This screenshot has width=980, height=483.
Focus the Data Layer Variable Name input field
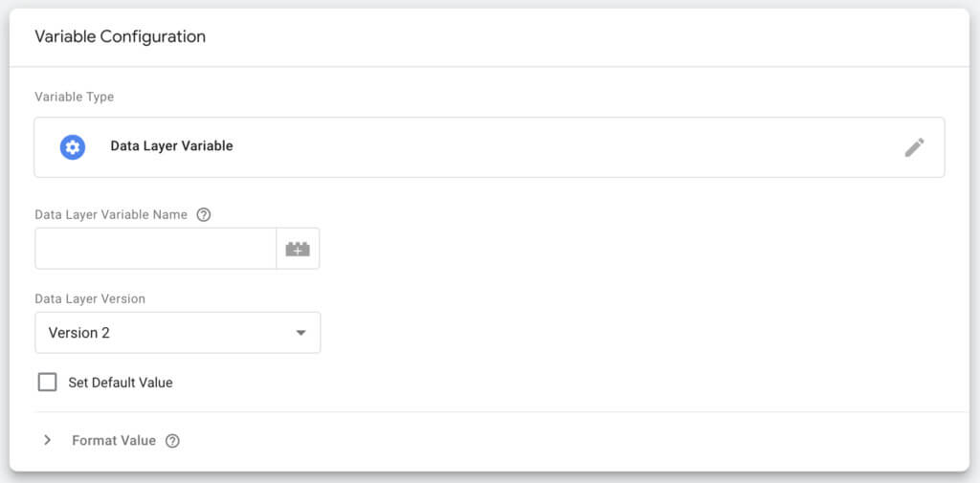(x=155, y=249)
